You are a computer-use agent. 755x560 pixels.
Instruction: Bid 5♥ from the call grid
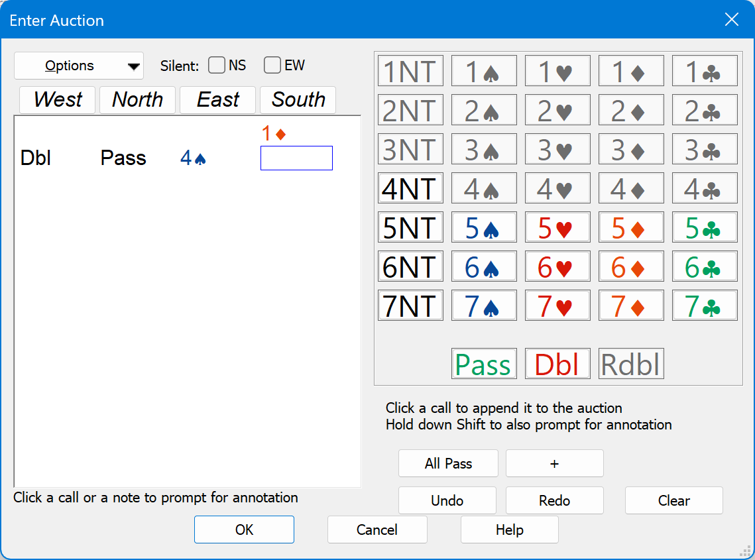[x=557, y=227]
